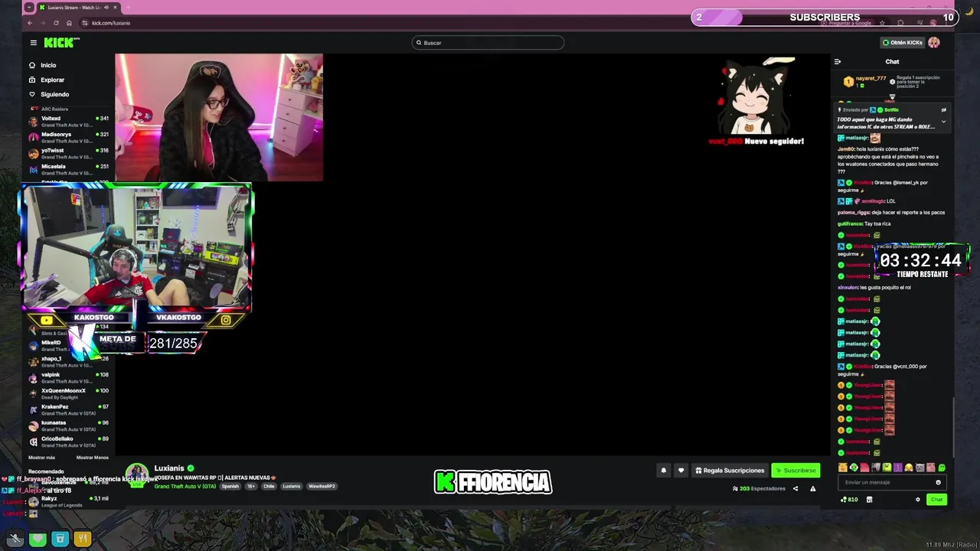Click the chat panel scrollbar
Image resolution: width=980 pixels, height=551 pixels.
click(953, 429)
